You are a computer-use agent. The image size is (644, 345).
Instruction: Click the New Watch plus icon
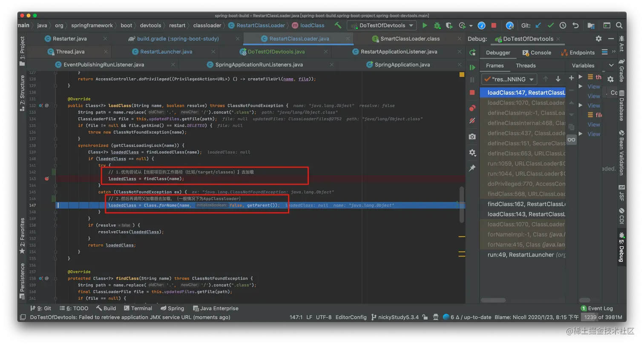click(x=572, y=78)
